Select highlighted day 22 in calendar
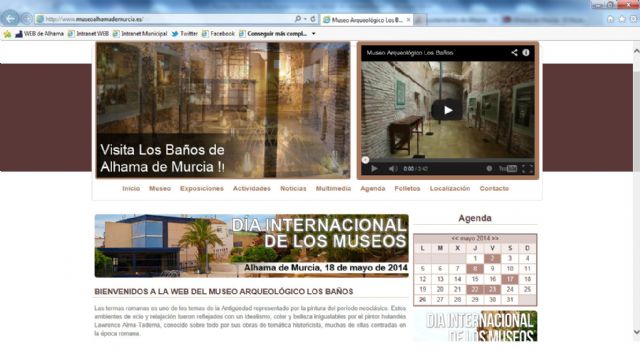Image resolution: width=640 pixels, height=360 pixels. pos(475,289)
